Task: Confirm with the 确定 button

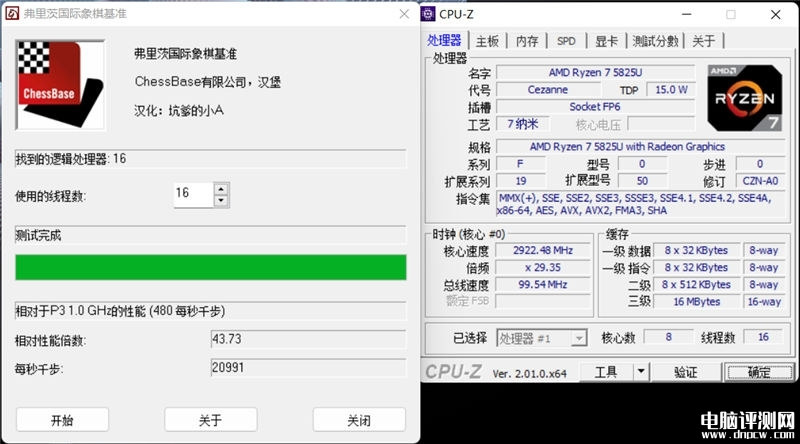Action: [759, 372]
